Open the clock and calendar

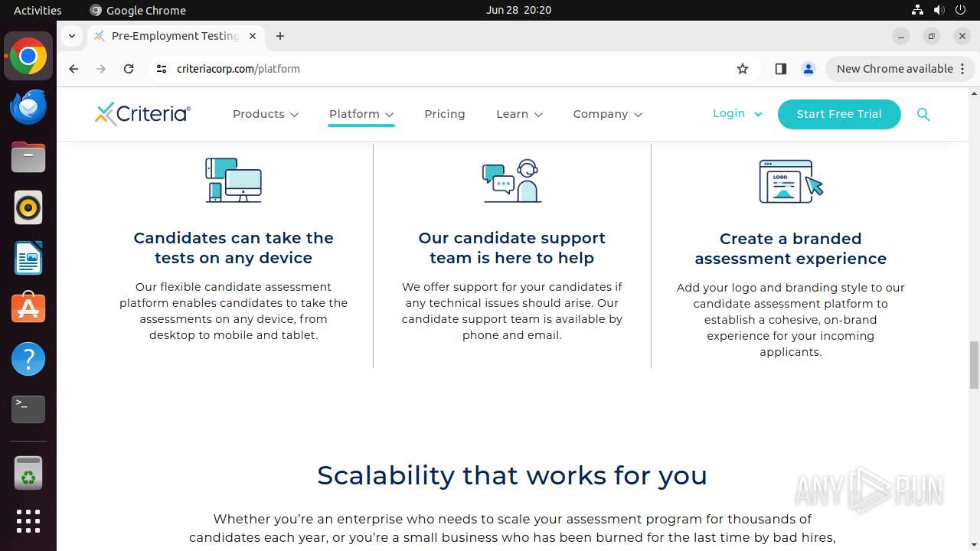518,10
